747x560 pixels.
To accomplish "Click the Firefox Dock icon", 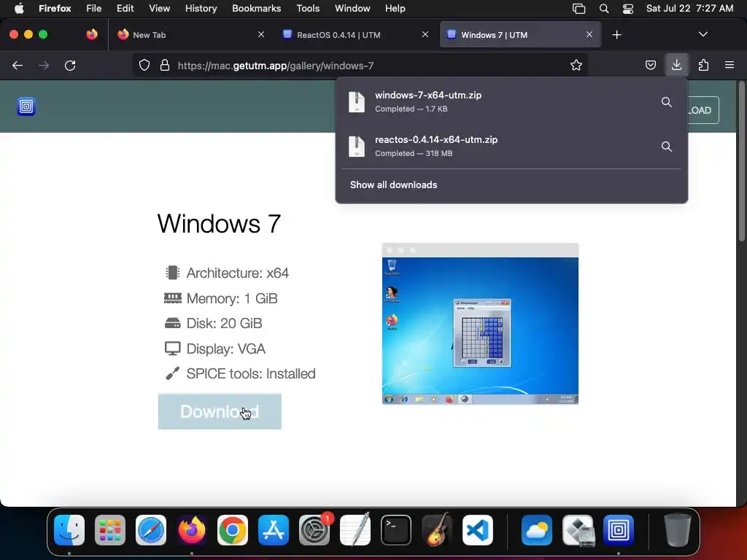I will (x=192, y=530).
